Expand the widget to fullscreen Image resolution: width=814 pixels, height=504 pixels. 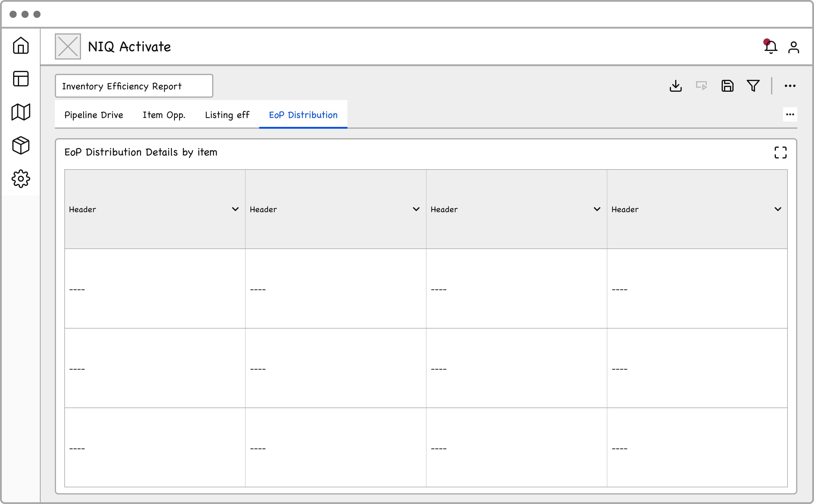780,153
